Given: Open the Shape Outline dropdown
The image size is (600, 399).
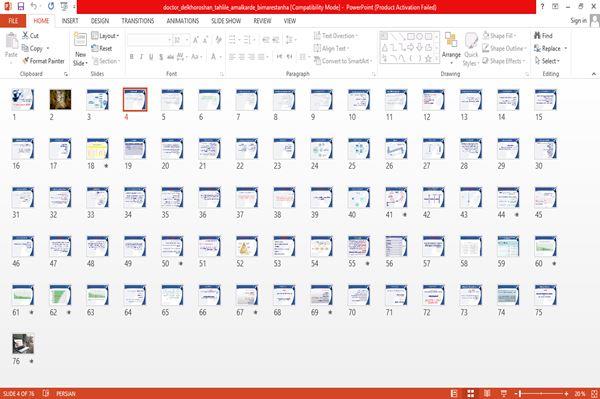Looking at the screenshot, I should pyautogui.click(x=504, y=48).
